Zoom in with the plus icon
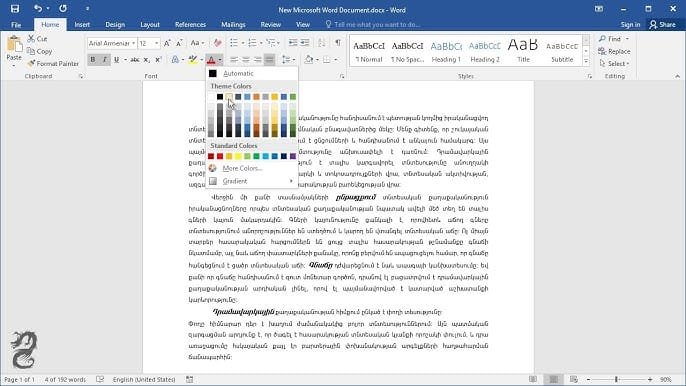686x386 pixels. (x=650, y=379)
